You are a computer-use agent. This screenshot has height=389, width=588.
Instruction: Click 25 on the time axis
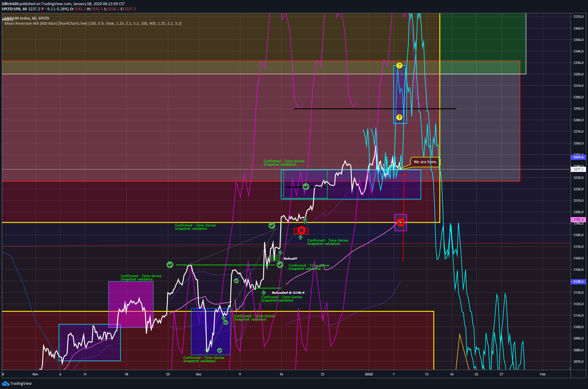coord(168,374)
